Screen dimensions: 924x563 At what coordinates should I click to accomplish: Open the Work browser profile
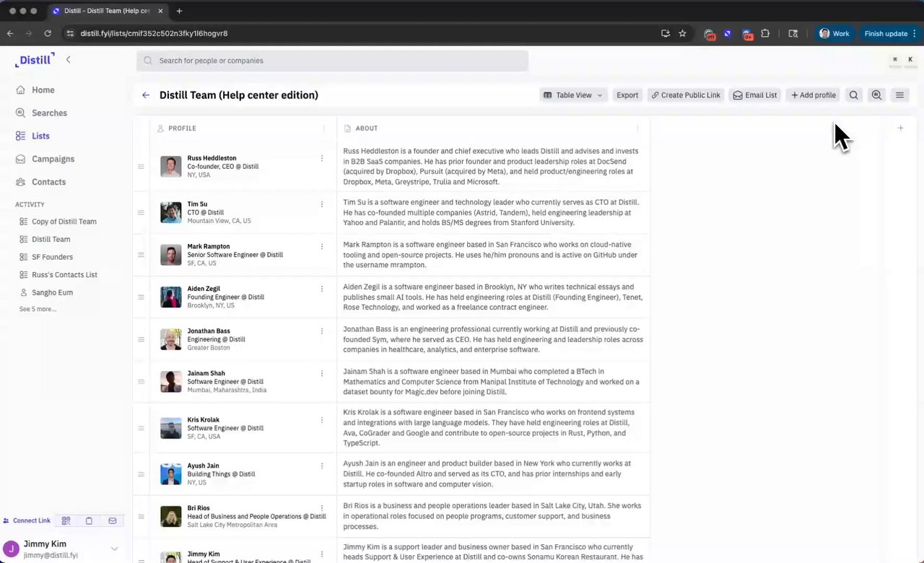pyautogui.click(x=834, y=33)
